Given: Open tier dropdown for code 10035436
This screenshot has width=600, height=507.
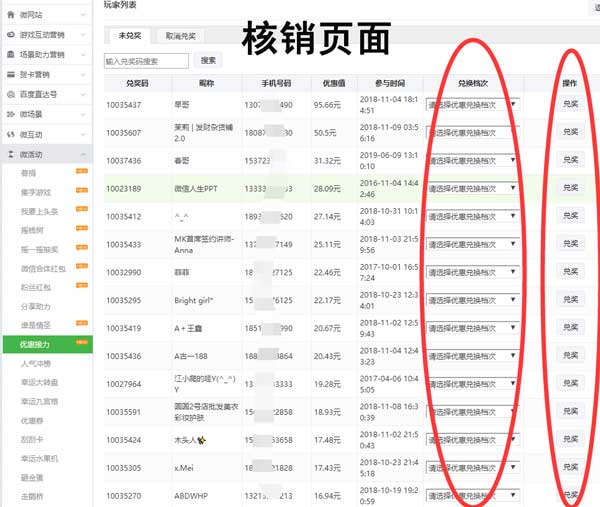Looking at the screenshot, I should point(473,356).
